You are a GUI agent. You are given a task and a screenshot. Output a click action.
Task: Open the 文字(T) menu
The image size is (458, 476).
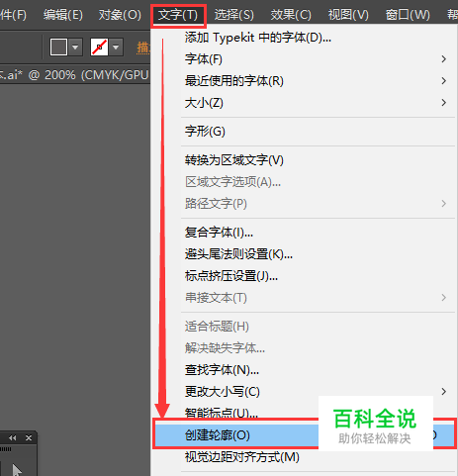178,15
